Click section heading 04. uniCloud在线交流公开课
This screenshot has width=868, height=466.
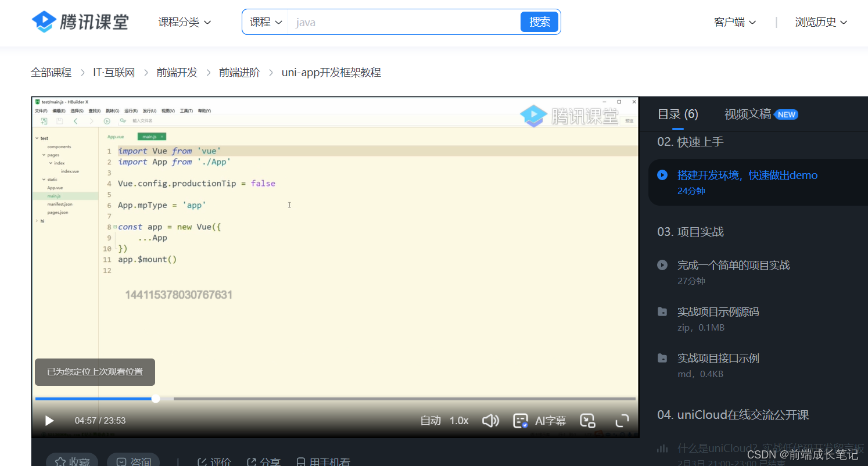pos(733,415)
